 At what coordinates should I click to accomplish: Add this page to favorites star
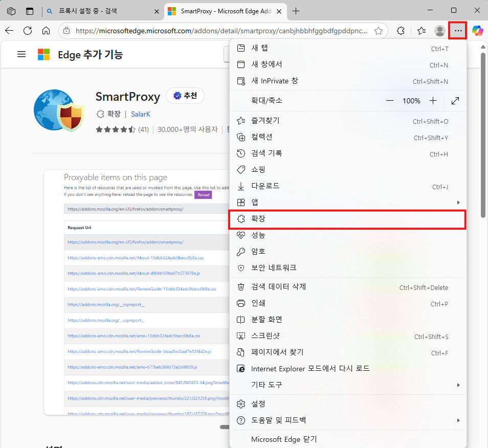click(x=379, y=31)
